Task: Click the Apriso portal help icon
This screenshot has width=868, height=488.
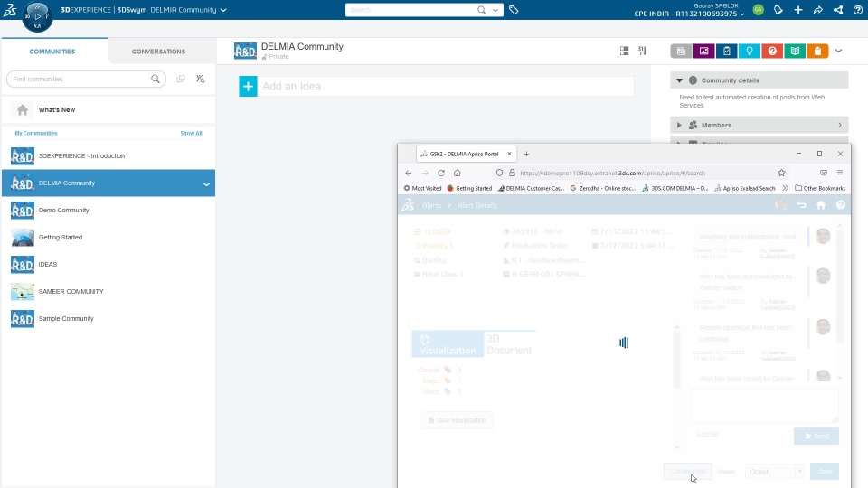Action: tap(841, 205)
